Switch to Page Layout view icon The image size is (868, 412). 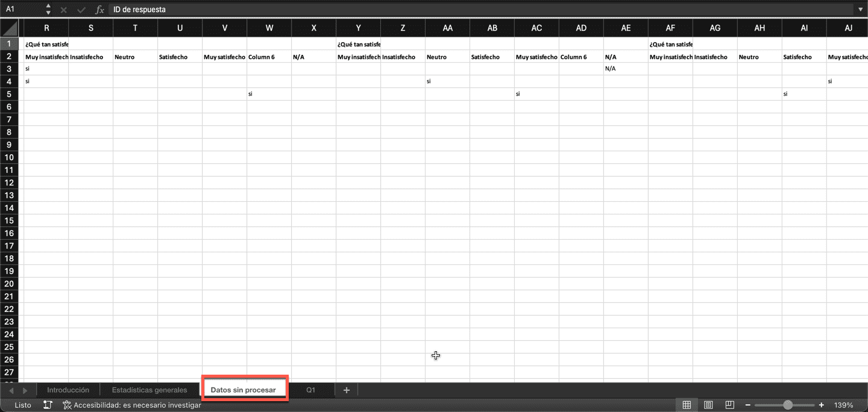[x=708, y=405]
